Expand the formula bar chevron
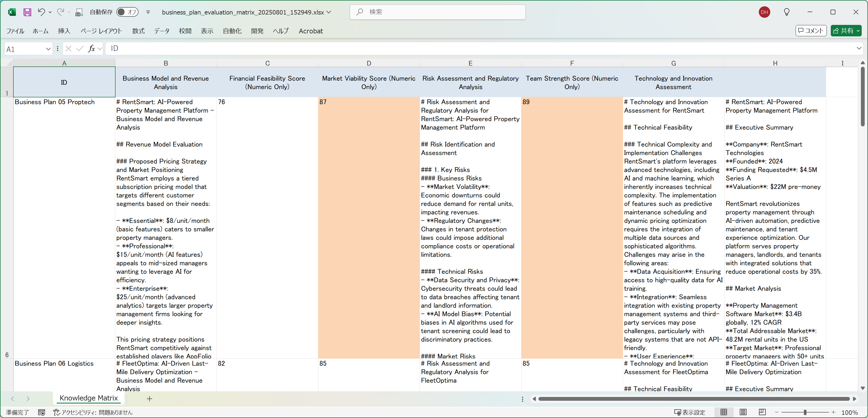 pyautogui.click(x=859, y=48)
